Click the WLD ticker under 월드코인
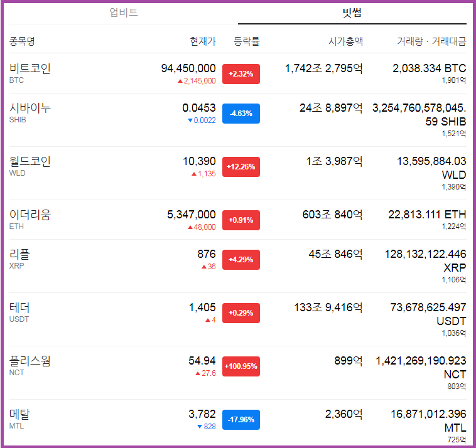This screenshot has width=476, height=448. tap(18, 173)
